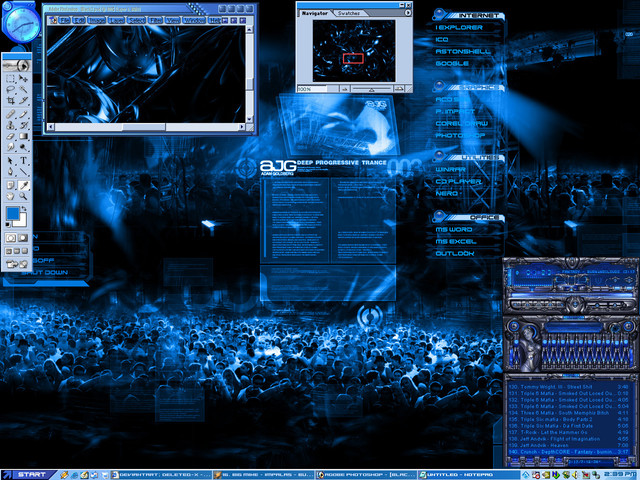The width and height of the screenshot is (640, 480).
Task: Open the Navigator palette options arrow
Action: coord(408,13)
